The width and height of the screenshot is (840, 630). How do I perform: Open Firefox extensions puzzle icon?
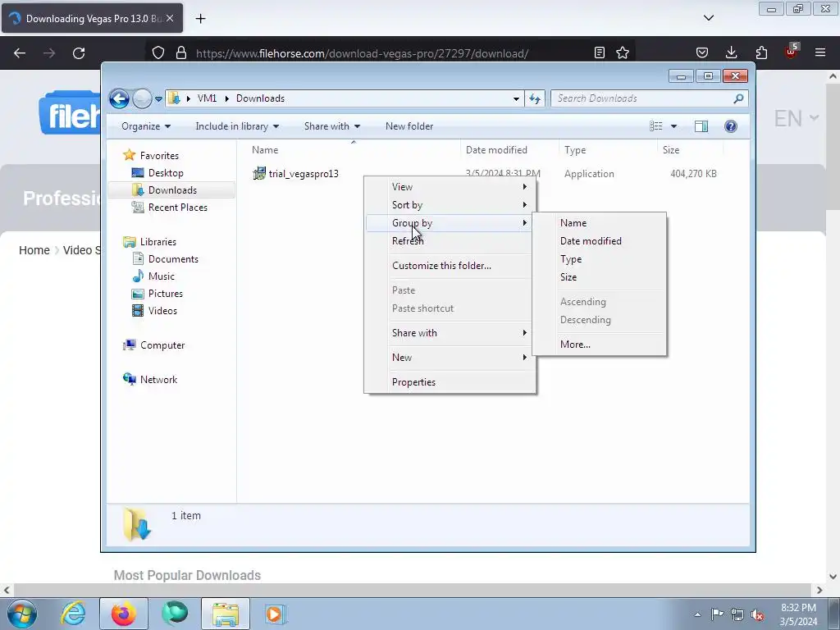pyautogui.click(x=761, y=52)
